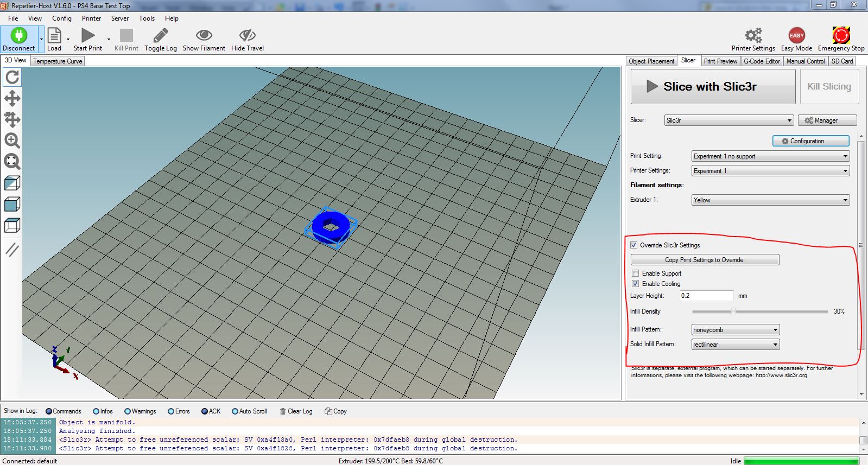The height and width of the screenshot is (465, 868).
Task: Select the Move object tool
Action: [12, 119]
